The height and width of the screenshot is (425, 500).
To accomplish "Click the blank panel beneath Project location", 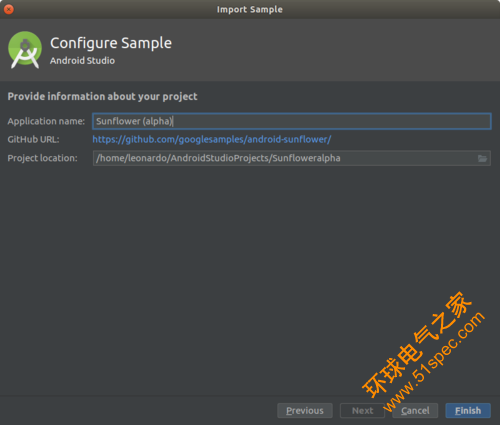I will pyautogui.click(x=250, y=280).
